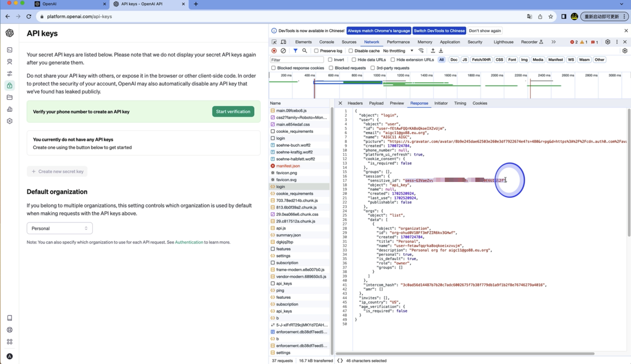The height and width of the screenshot is (364, 631).
Task: Click Always match Chrome's language
Action: 379,31
